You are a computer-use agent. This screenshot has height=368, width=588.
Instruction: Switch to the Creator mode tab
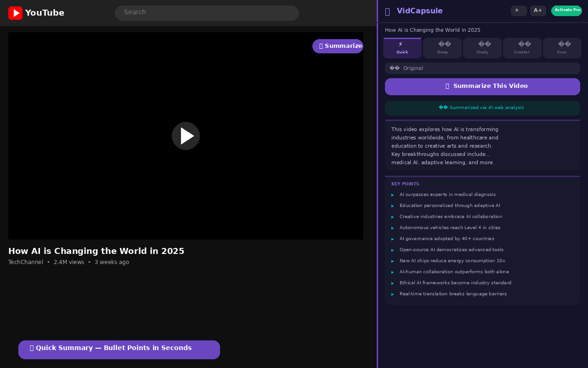click(522, 48)
